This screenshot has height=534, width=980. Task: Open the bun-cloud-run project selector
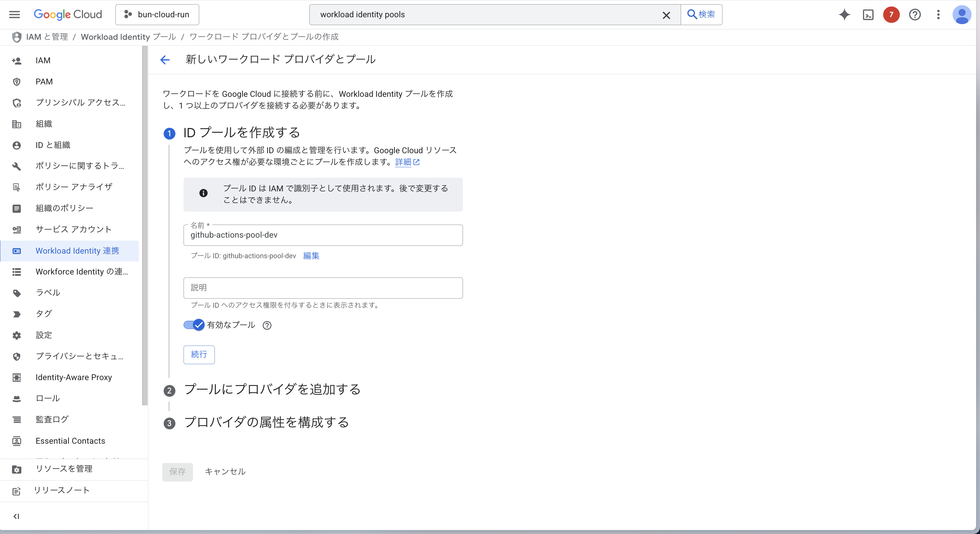157,14
